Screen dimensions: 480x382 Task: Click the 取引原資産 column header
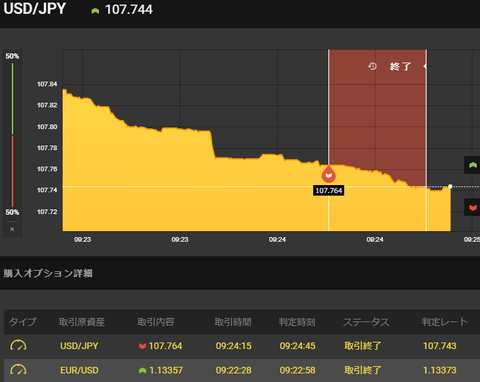coord(82,322)
